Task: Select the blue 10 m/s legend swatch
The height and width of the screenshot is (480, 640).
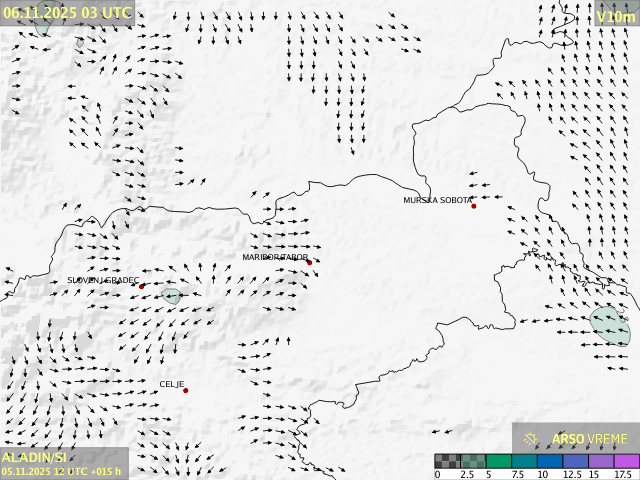Action: [x=551, y=461]
